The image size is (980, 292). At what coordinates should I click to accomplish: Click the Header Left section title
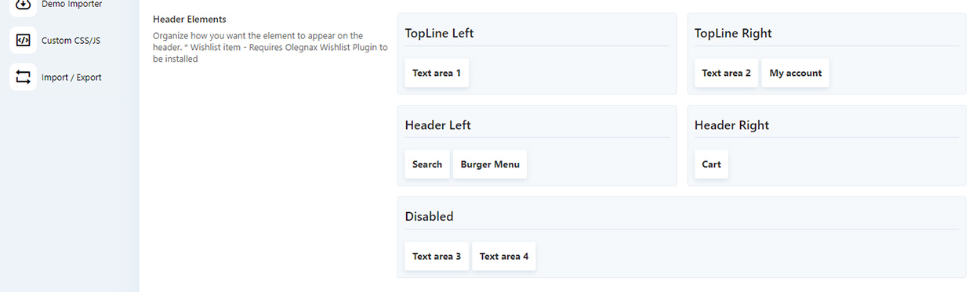click(x=437, y=125)
